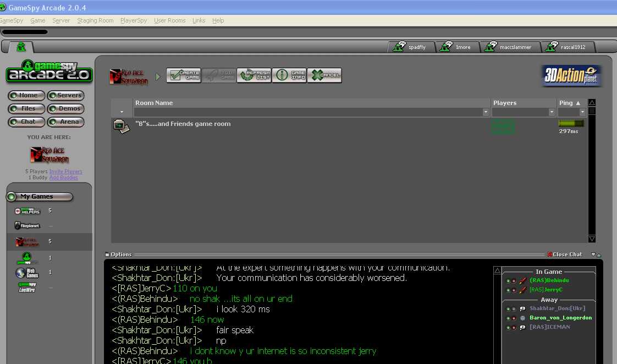Screen dimensions: 617x364
Task: Open the Players filter dropdown
Action: 552,112
